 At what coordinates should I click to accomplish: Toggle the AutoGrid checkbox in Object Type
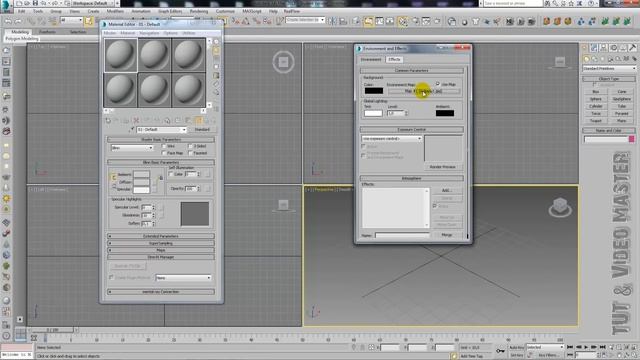pos(594,84)
